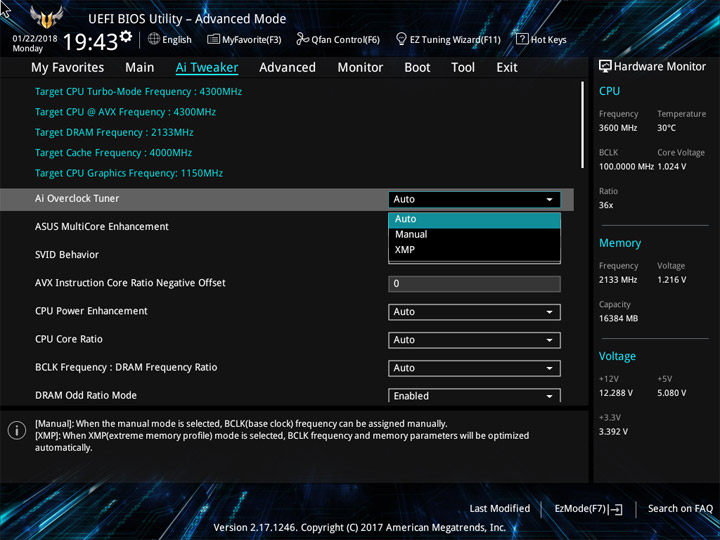Click the AVX Instruction Core Ratio label
This screenshot has height=540, width=720.
point(130,283)
